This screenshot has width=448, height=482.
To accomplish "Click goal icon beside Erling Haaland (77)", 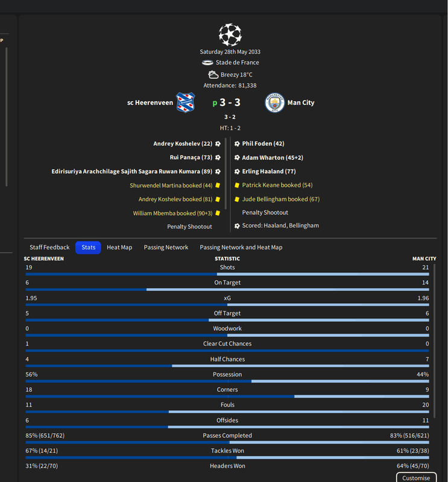I will point(237,172).
